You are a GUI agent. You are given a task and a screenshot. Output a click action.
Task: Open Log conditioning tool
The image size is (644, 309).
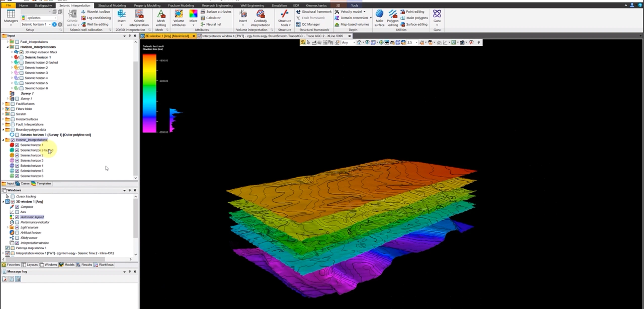[96, 18]
